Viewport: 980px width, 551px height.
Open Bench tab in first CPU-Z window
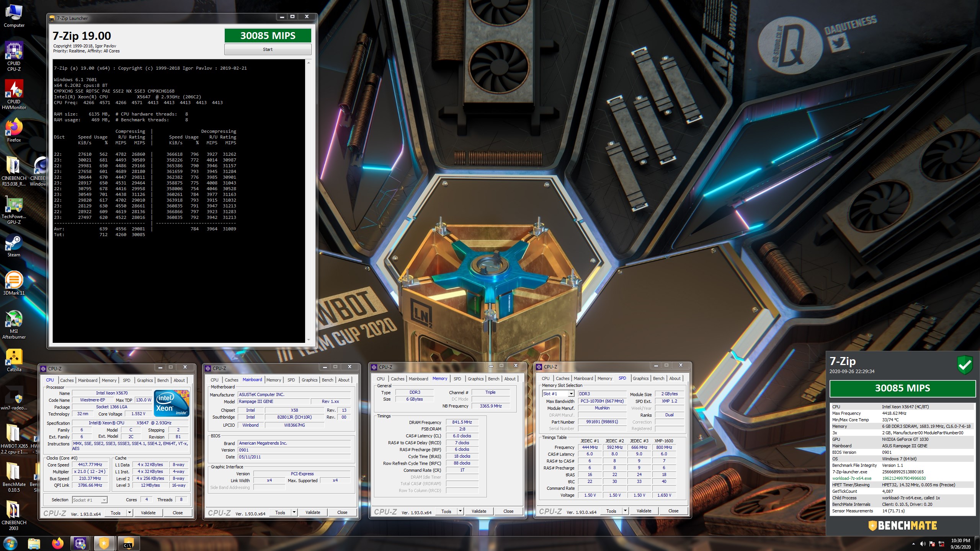[x=163, y=380]
